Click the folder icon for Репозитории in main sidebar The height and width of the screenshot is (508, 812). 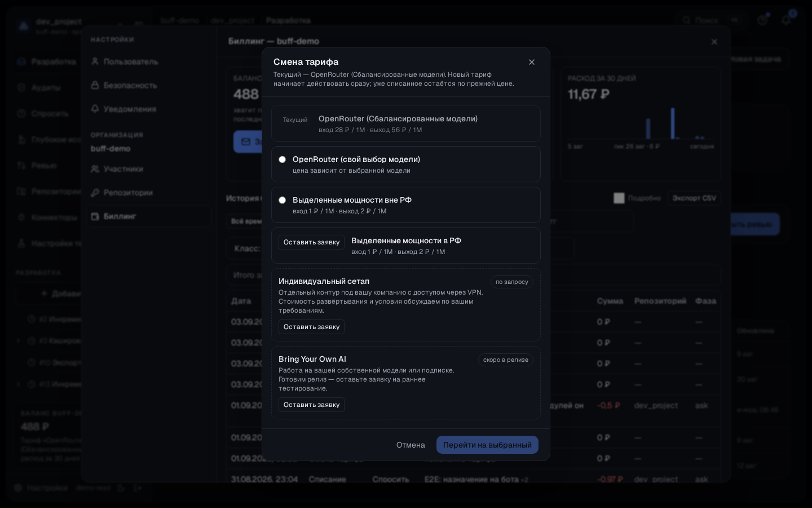(21, 191)
